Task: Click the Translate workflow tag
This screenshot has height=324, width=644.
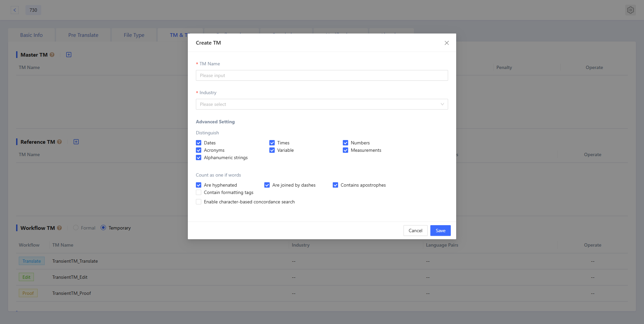Action: 32,261
